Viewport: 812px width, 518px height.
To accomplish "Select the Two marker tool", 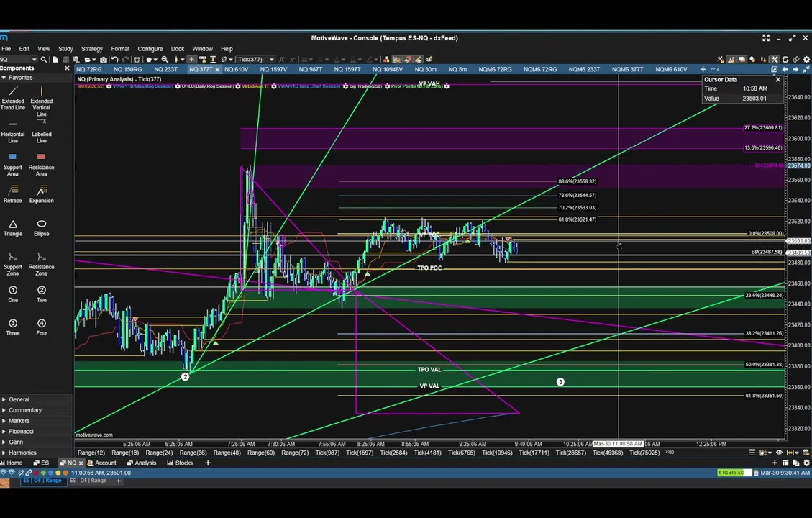I will pyautogui.click(x=42, y=294).
